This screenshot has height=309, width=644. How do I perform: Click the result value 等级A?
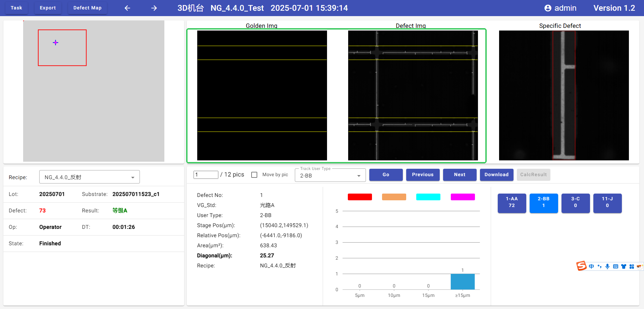pos(120,211)
